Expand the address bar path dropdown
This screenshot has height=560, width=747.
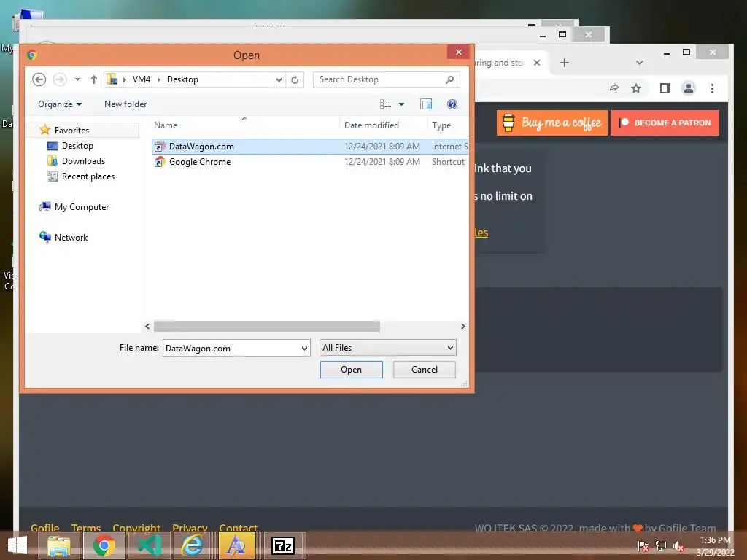(x=279, y=80)
